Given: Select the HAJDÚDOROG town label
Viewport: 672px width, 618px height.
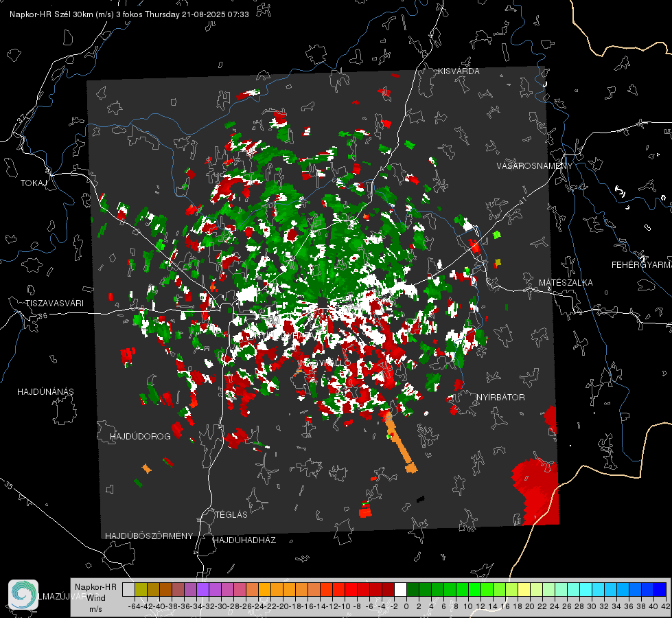Looking at the screenshot, I should (140, 437).
